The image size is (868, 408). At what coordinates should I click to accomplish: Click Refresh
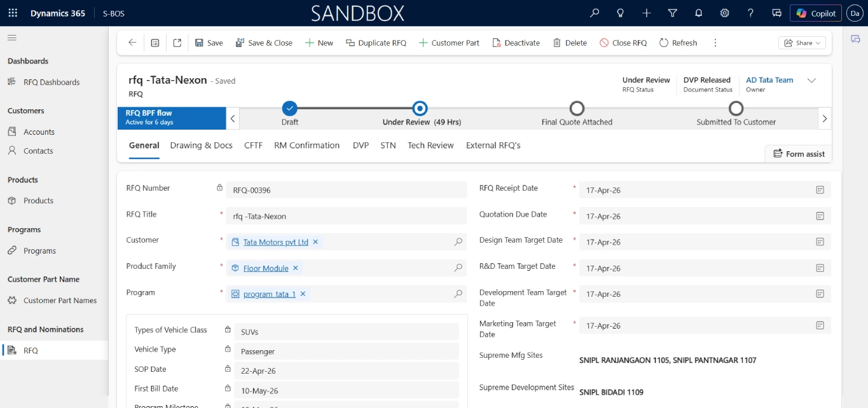(678, 43)
